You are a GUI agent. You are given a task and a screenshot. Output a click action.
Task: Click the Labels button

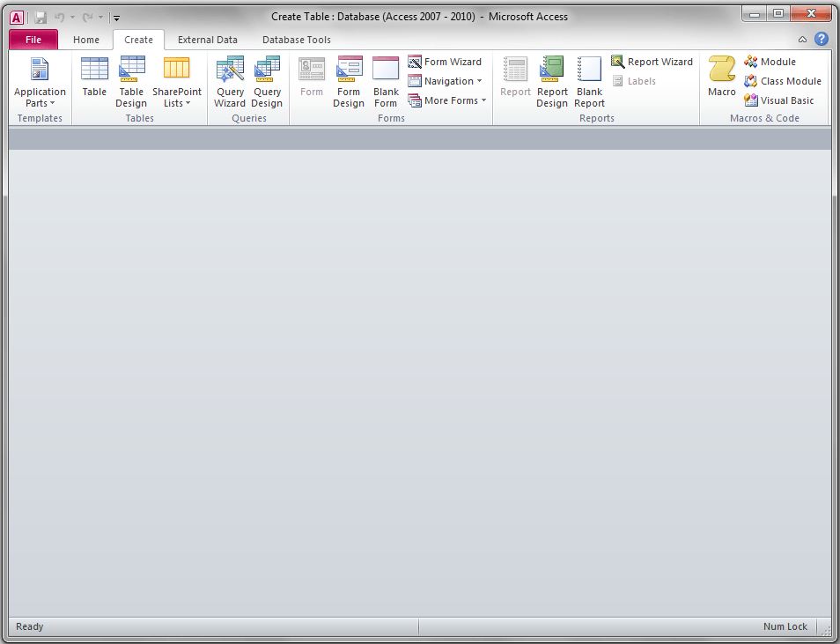point(634,81)
